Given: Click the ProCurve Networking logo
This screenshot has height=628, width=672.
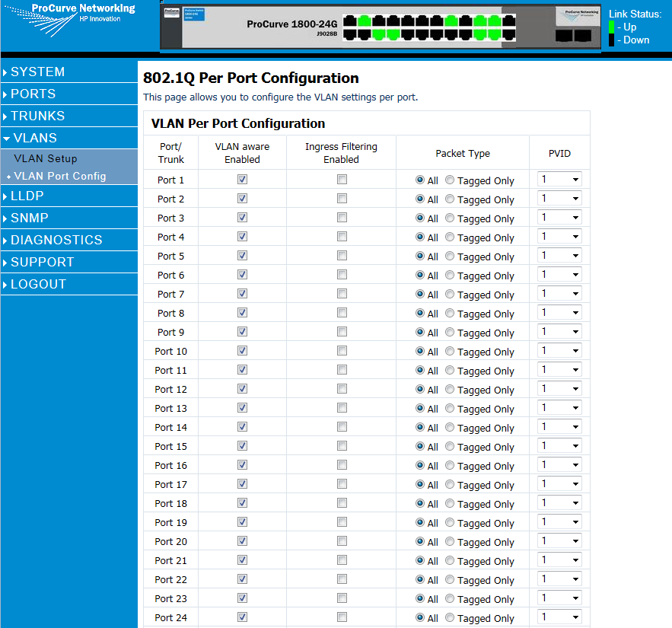Looking at the screenshot, I should click(71, 20).
